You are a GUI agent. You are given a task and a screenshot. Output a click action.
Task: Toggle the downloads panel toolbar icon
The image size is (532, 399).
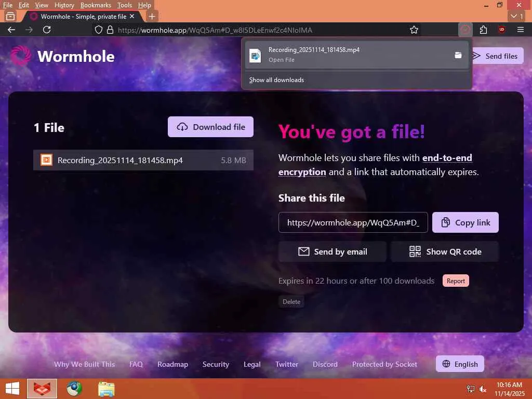click(465, 30)
